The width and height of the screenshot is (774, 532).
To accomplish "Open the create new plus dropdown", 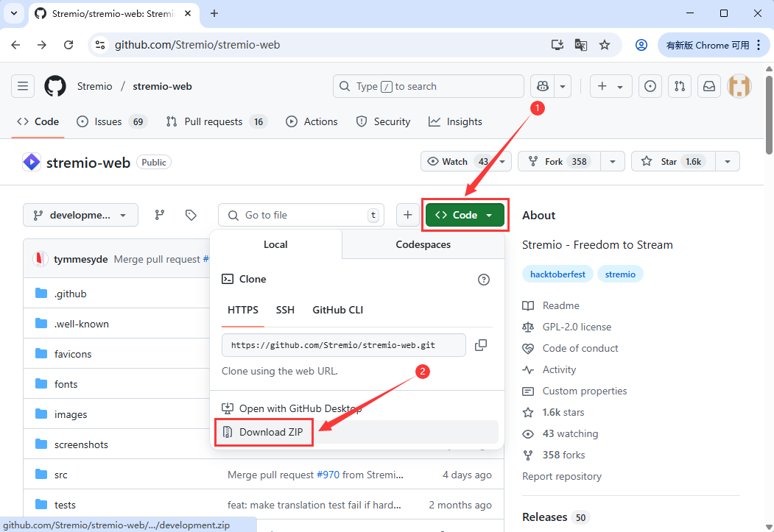I will click(611, 86).
